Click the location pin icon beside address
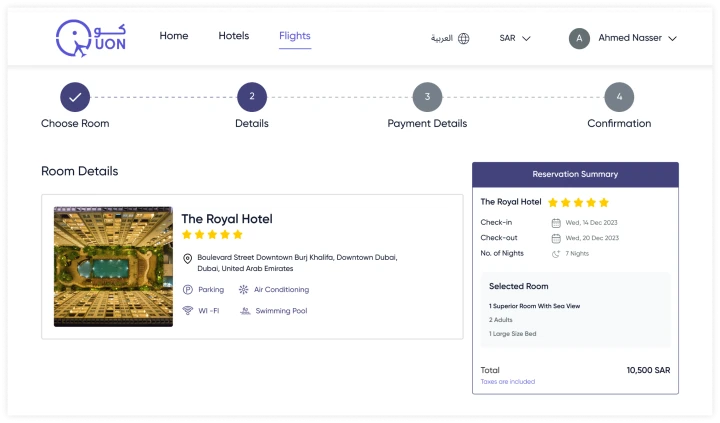This screenshot has width=720, height=423. pos(187,258)
